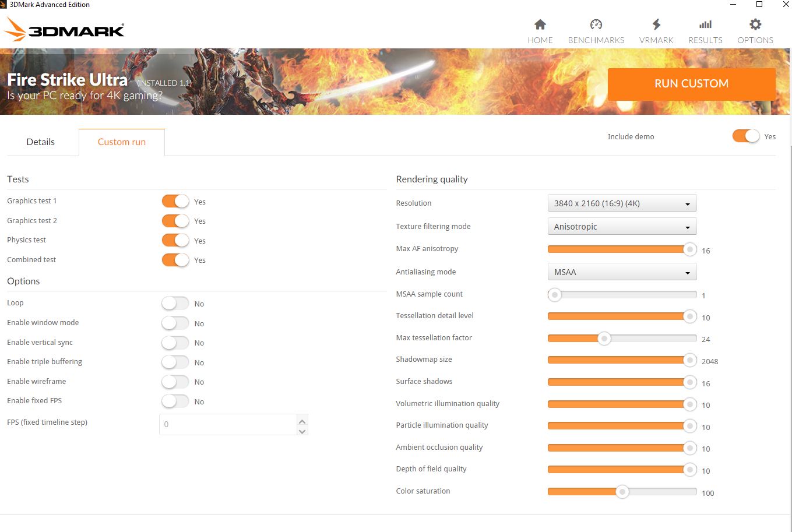This screenshot has height=532, width=792.
Task: Open the Options gear icon
Action: [x=755, y=24]
